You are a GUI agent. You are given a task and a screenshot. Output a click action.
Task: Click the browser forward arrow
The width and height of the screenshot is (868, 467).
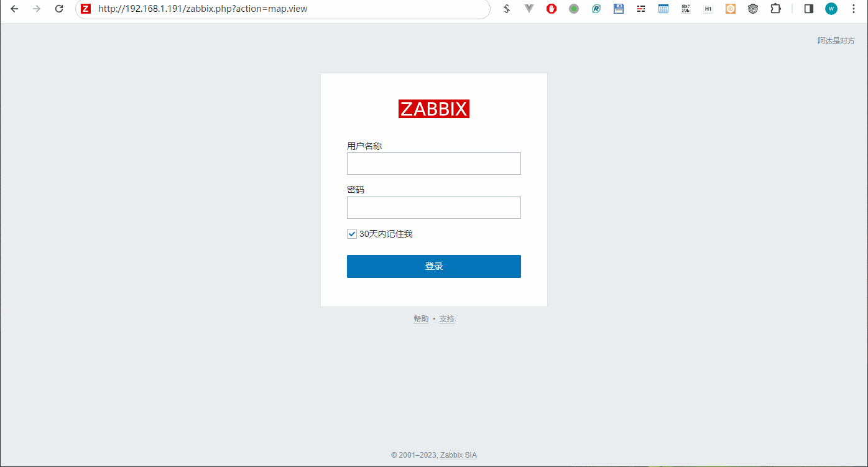pyautogui.click(x=37, y=9)
